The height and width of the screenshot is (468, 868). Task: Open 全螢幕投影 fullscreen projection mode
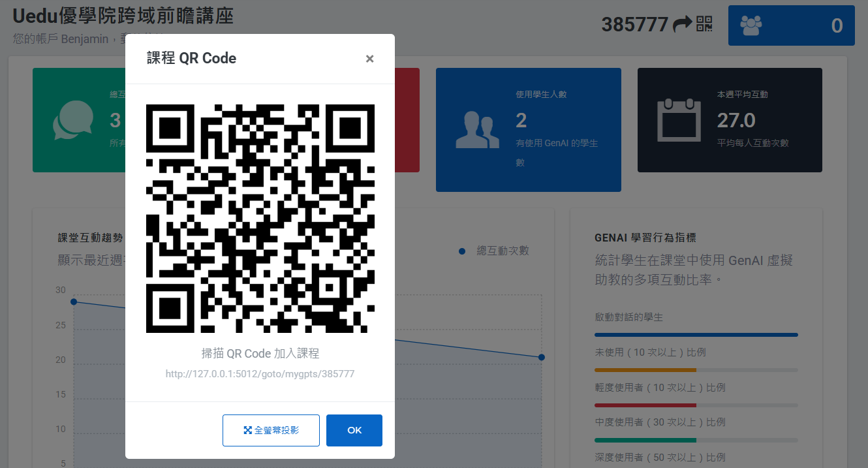(x=271, y=430)
